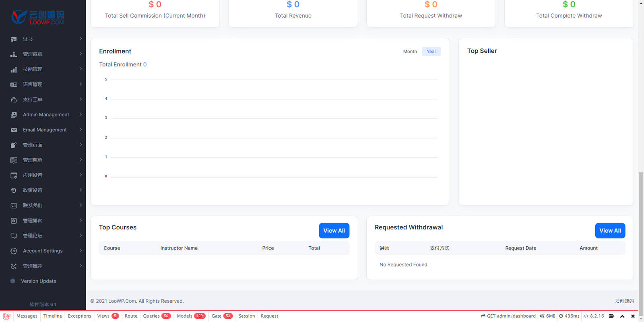Expand the 证书 menu chevron
644x322 pixels.
click(x=80, y=39)
